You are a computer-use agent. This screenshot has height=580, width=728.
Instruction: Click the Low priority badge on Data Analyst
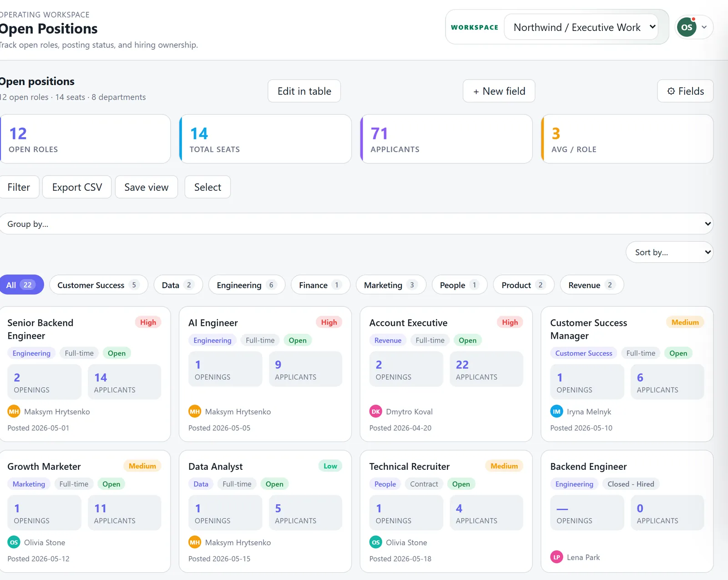coord(330,466)
